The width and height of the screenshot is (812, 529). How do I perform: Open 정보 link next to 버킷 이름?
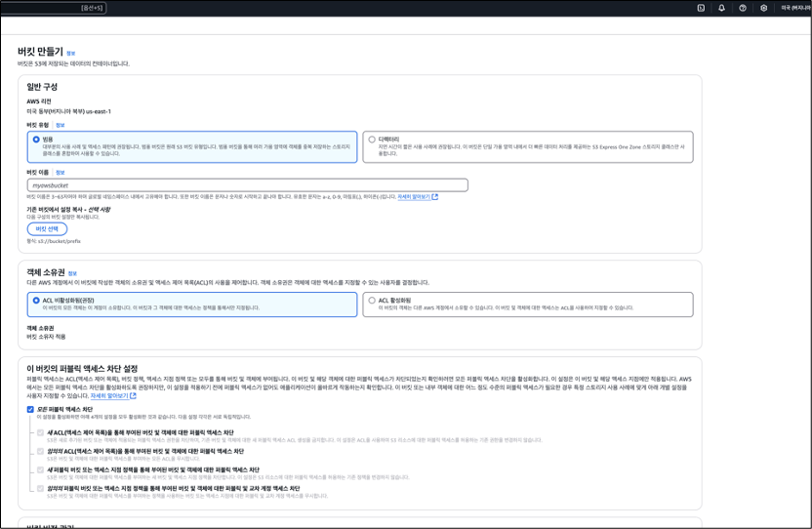pos(61,173)
